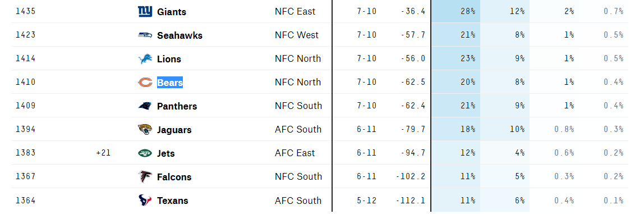The height and width of the screenshot is (214, 644).
Task: Click the Panthers team logo
Action: pos(145,106)
